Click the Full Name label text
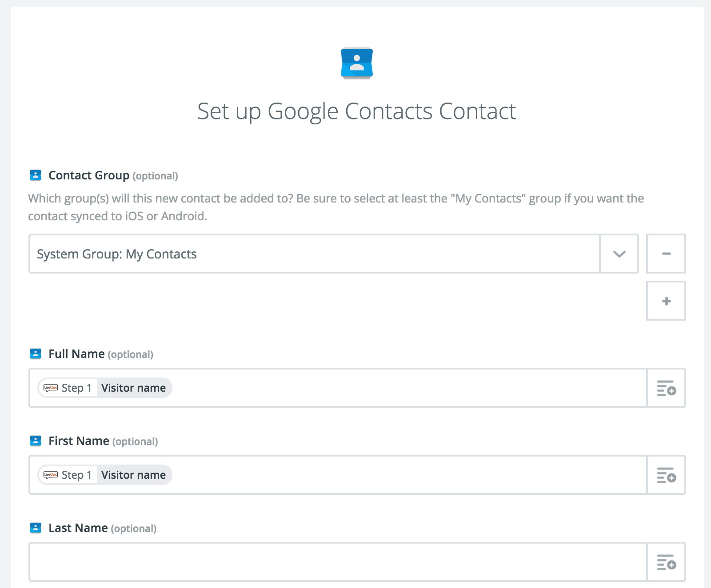 click(x=76, y=354)
